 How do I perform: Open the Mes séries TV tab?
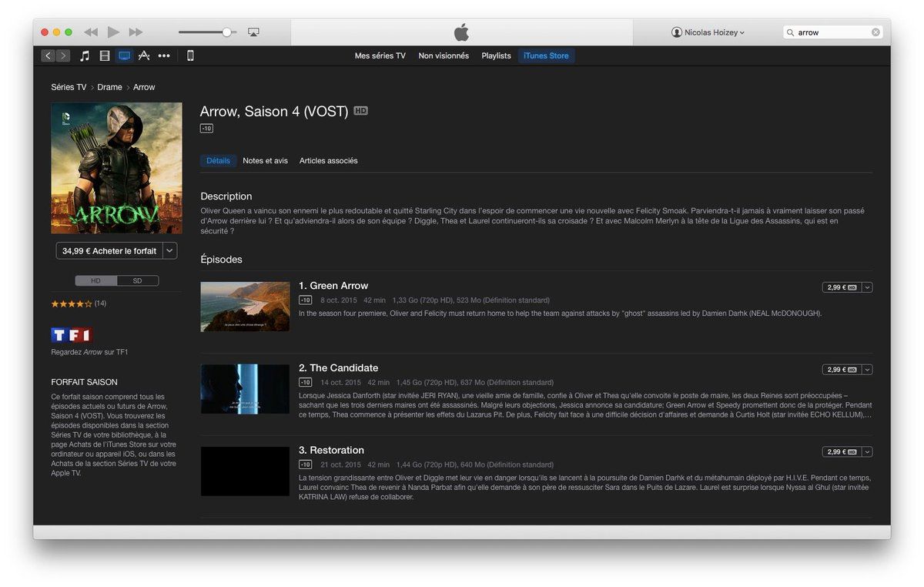click(x=380, y=55)
